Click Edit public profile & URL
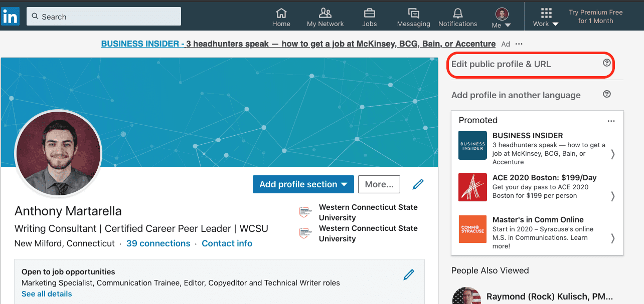Screen dimensions: 644x304 coord(501,64)
